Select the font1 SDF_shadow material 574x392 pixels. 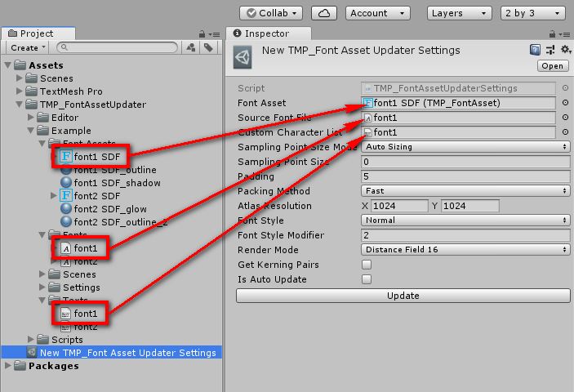click(x=110, y=183)
